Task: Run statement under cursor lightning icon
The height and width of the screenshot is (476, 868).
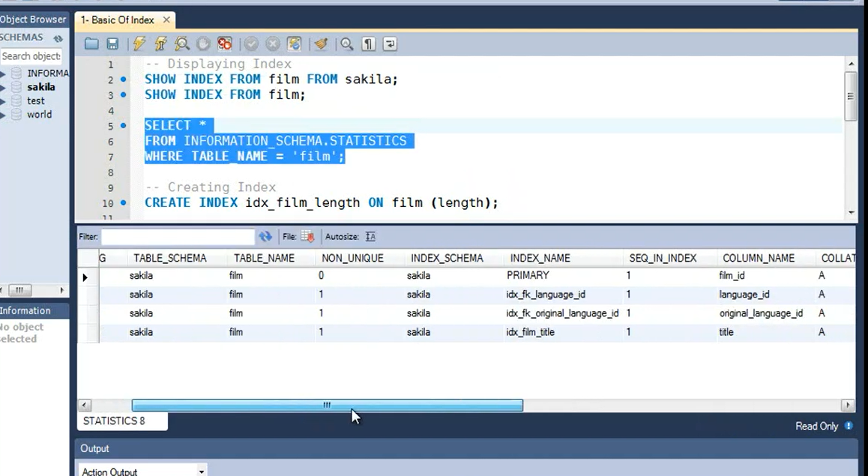Action: tap(160, 44)
